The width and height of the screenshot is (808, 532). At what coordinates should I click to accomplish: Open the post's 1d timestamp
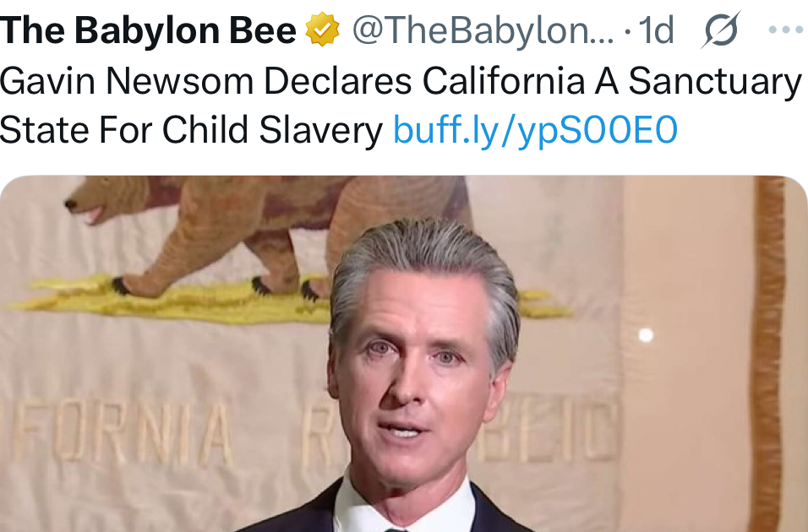point(656,30)
